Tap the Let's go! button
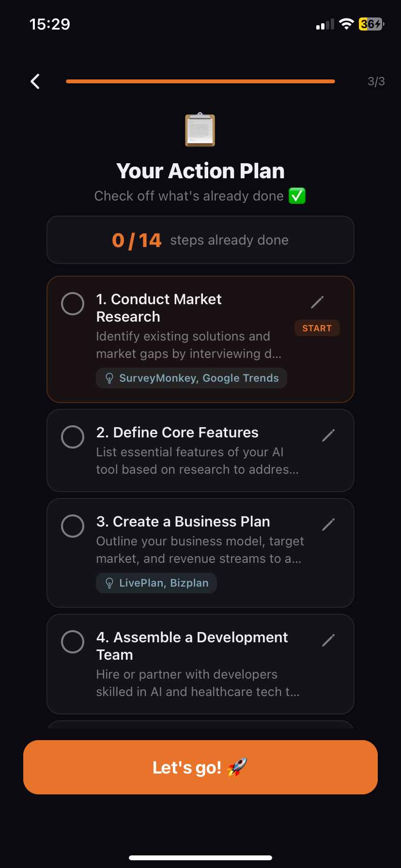 pyautogui.click(x=200, y=767)
